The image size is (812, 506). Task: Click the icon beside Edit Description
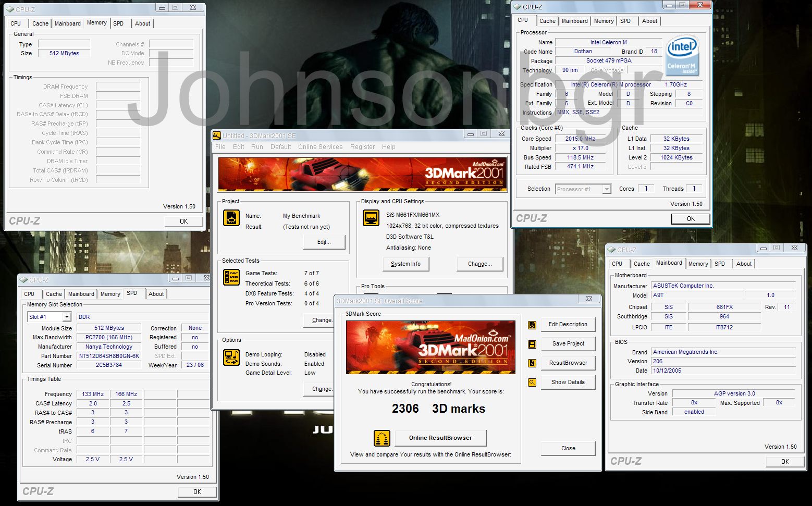pyautogui.click(x=532, y=325)
